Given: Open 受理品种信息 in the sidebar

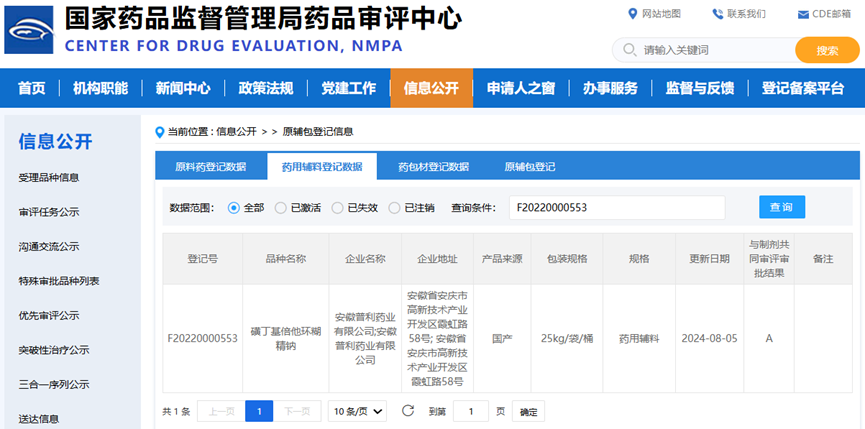Looking at the screenshot, I should click(49, 178).
